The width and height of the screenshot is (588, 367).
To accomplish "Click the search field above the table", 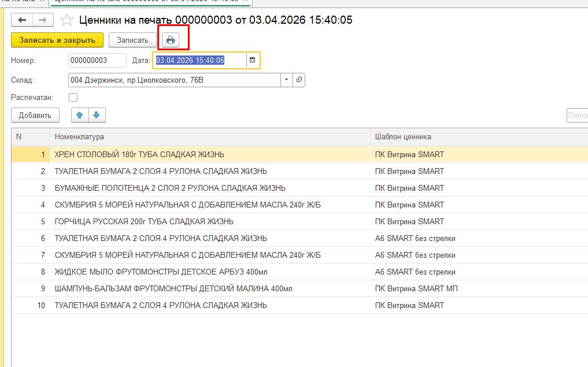I will click(x=577, y=115).
